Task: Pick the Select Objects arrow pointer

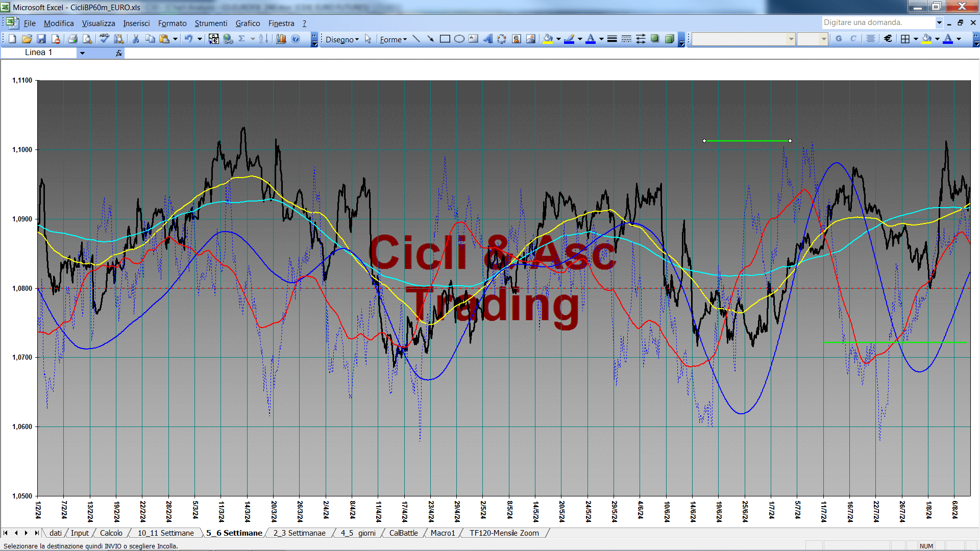Action: pos(368,39)
